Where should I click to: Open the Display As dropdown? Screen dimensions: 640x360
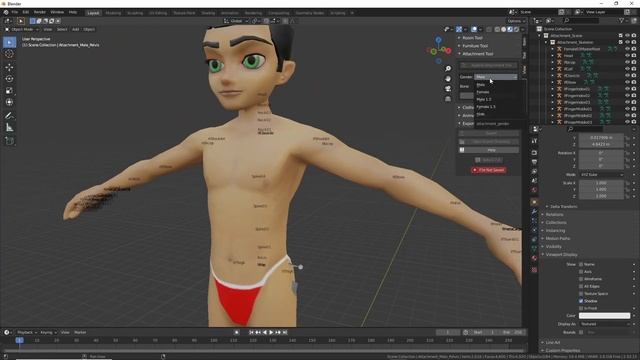click(x=604, y=324)
